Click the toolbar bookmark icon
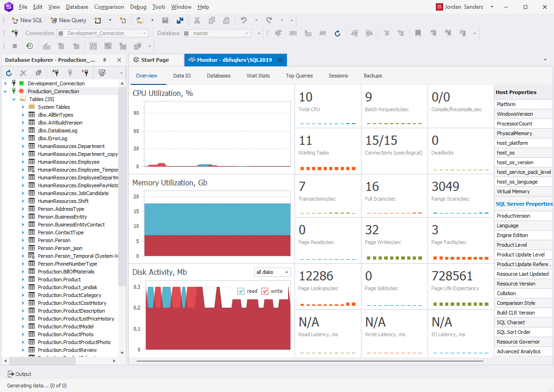554x392 pixels. (x=418, y=33)
